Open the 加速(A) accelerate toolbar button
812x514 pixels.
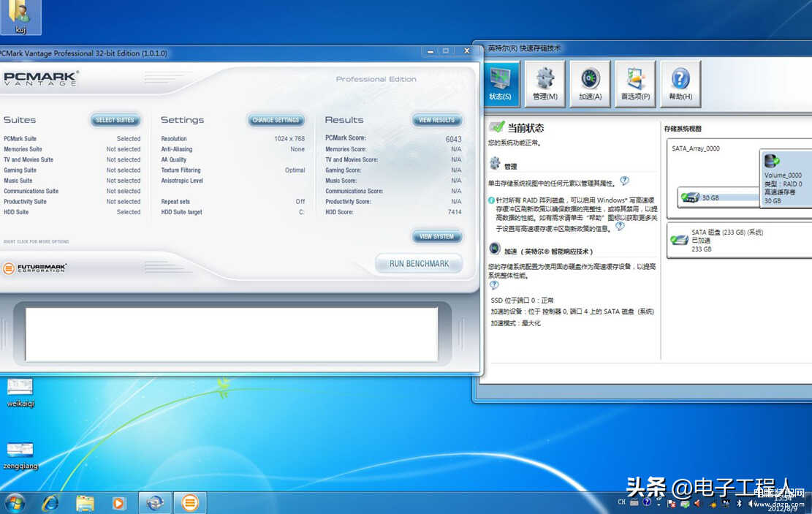pos(591,84)
